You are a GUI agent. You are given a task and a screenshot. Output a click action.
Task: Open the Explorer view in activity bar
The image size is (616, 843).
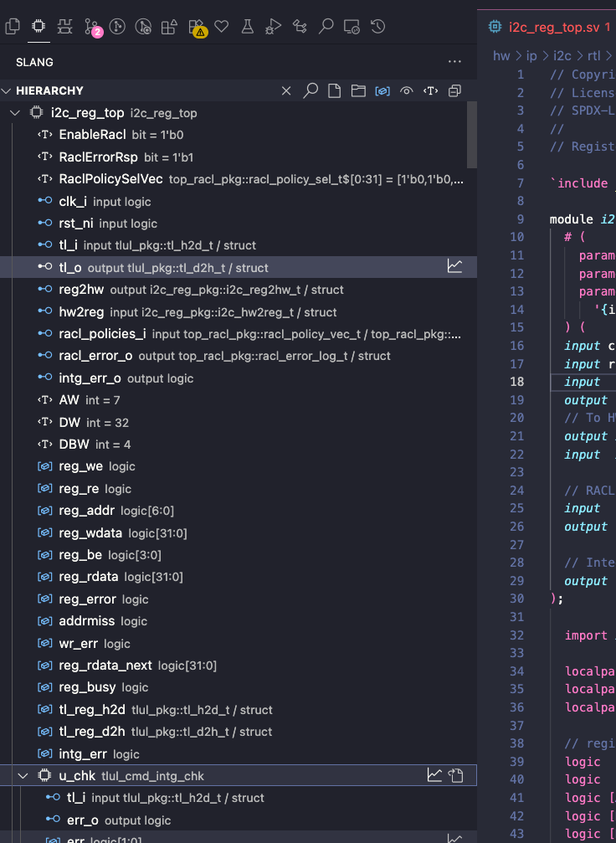(x=12, y=27)
